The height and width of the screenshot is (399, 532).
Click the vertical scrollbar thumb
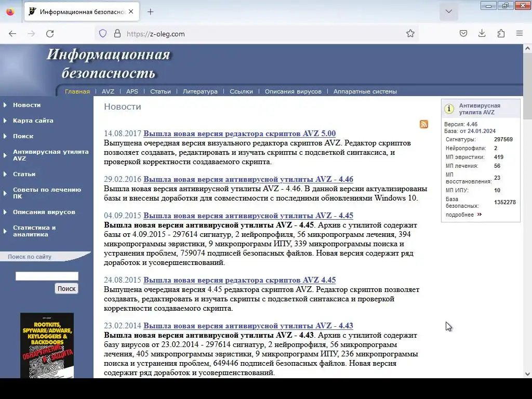[527, 86]
